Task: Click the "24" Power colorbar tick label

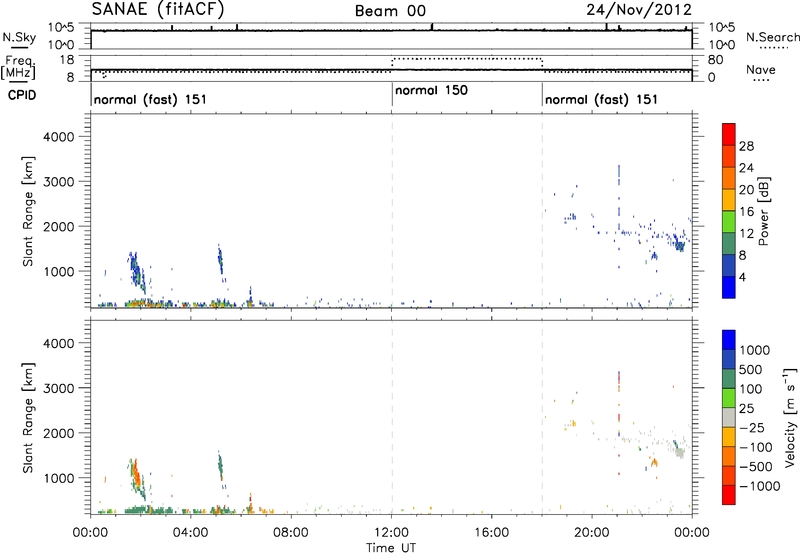Action: click(x=746, y=168)
